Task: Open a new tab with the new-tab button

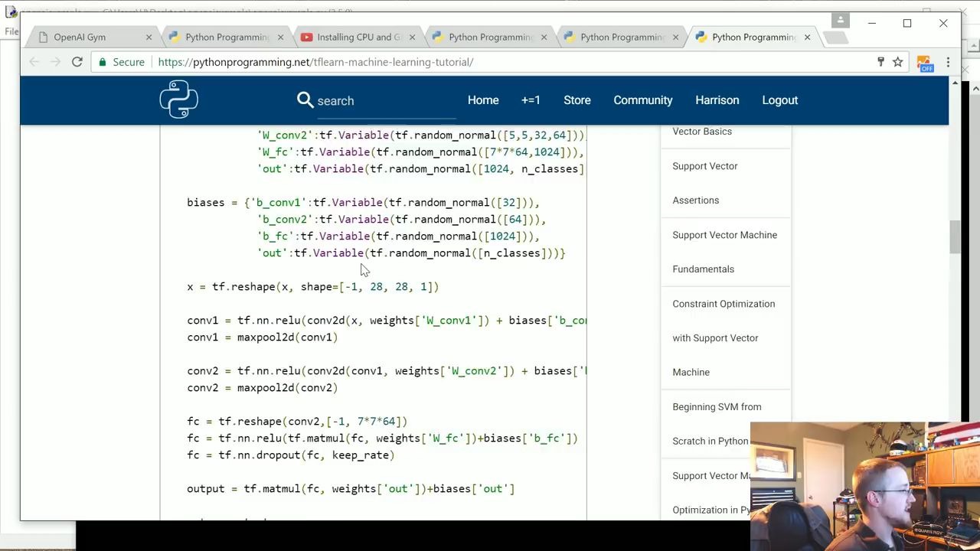Action: 836,37
